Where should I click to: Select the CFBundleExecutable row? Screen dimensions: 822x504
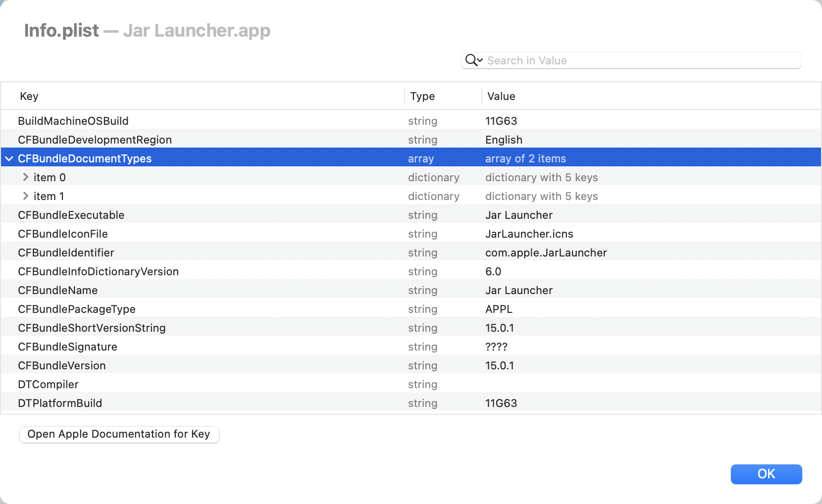(x=71, y=215)
